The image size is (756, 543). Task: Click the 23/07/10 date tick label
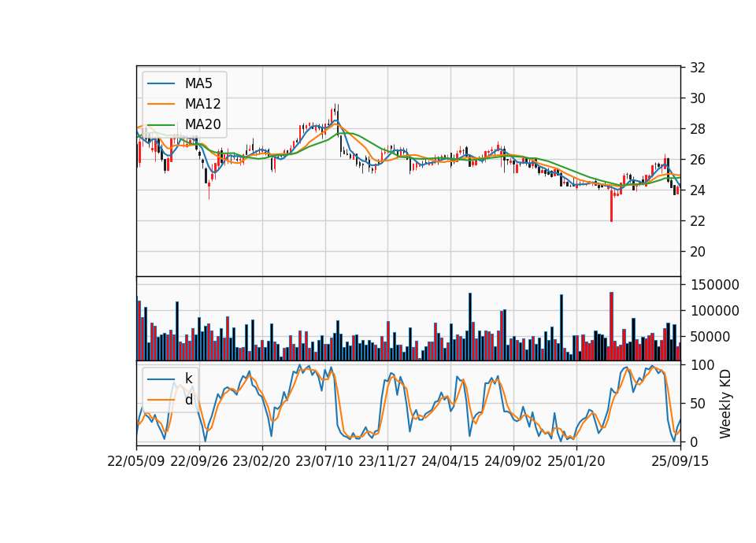324,461
